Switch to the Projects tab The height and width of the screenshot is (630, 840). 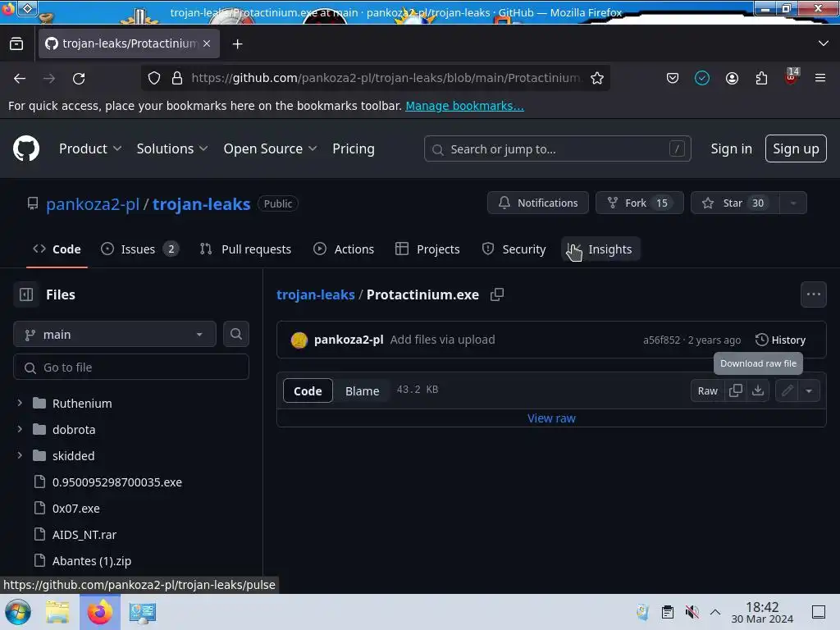pos(427,249)
